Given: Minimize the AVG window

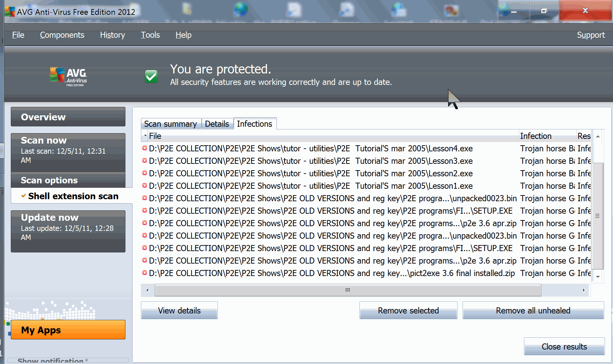Looking at the screenshot, I should 514,11.
